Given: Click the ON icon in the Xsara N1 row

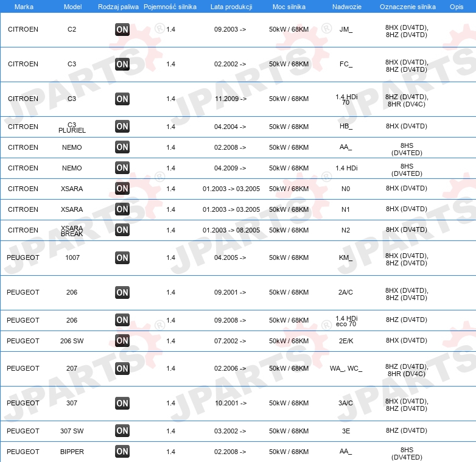Looking at the screenshot, I should tap(122, 209).
